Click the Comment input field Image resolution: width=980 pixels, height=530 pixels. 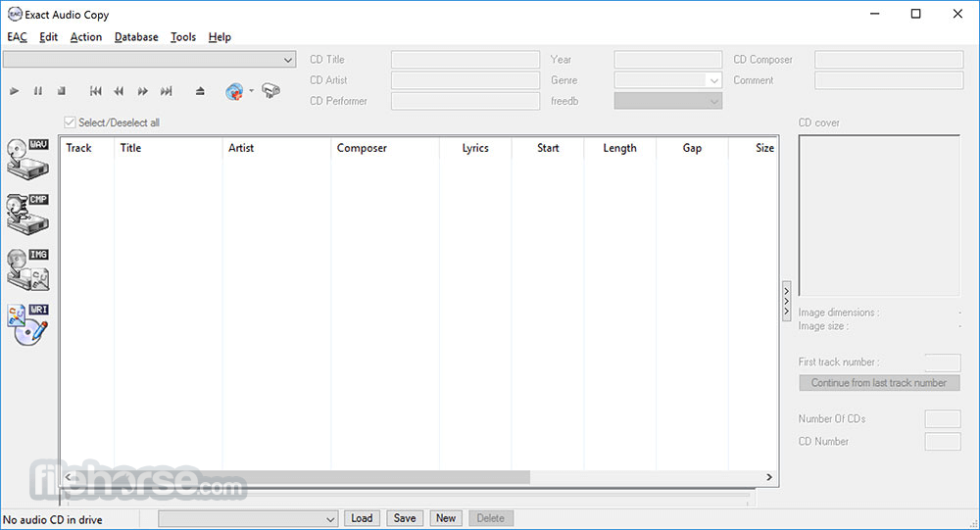pyautogui.click(x=889, y=80)
